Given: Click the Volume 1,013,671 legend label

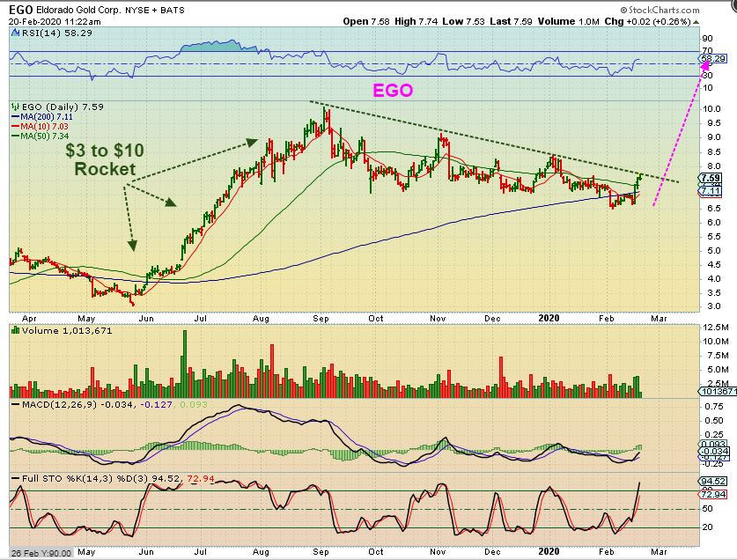Looking at the screenshot, I should click(67, 330).
